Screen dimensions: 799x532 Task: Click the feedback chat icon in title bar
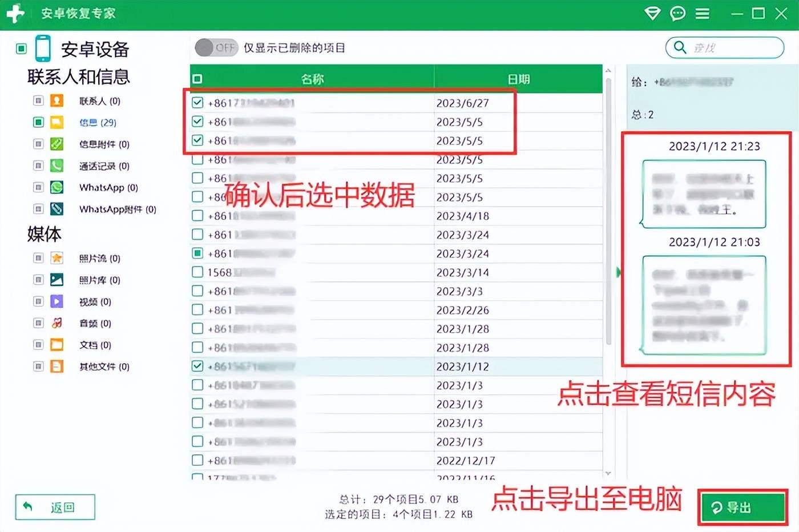coord(677,13)
